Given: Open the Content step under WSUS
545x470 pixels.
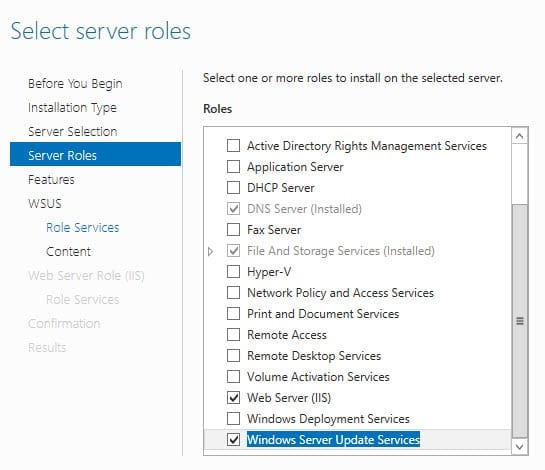Looking at the screenshot, I should click(x=68, y=251).
